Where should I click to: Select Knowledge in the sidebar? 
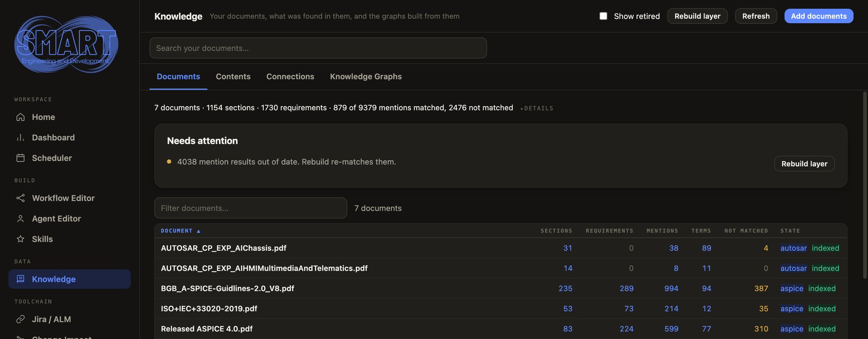tap(69, 279)
